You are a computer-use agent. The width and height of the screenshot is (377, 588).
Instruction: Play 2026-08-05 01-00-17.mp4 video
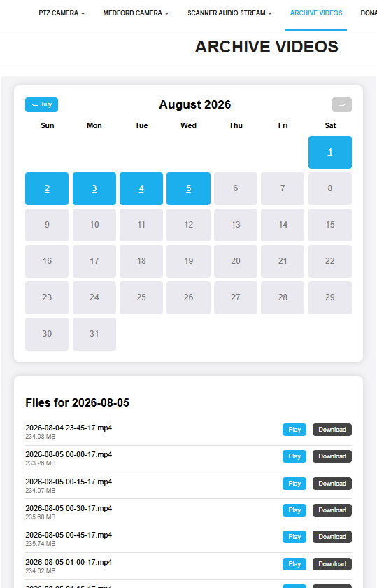coord(294,564)
